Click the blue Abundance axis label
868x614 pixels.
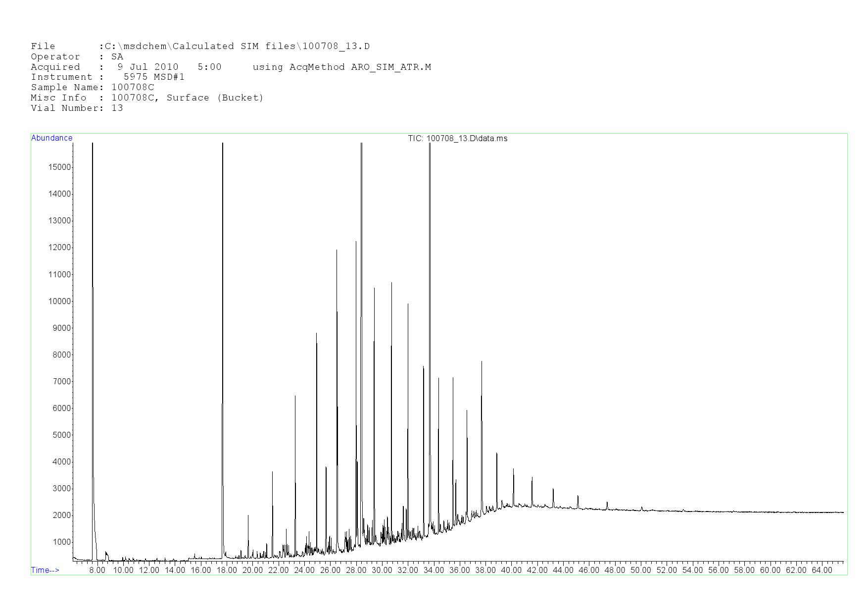coord(52,138)
